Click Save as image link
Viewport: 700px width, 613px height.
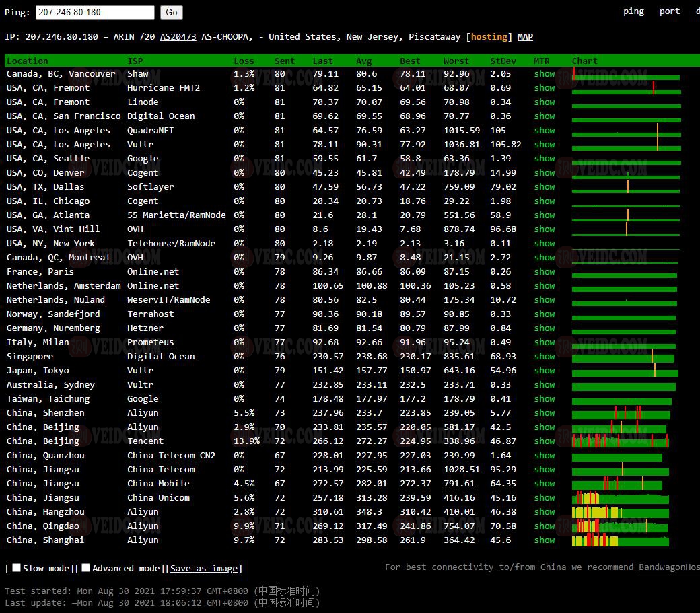point(204,568)
